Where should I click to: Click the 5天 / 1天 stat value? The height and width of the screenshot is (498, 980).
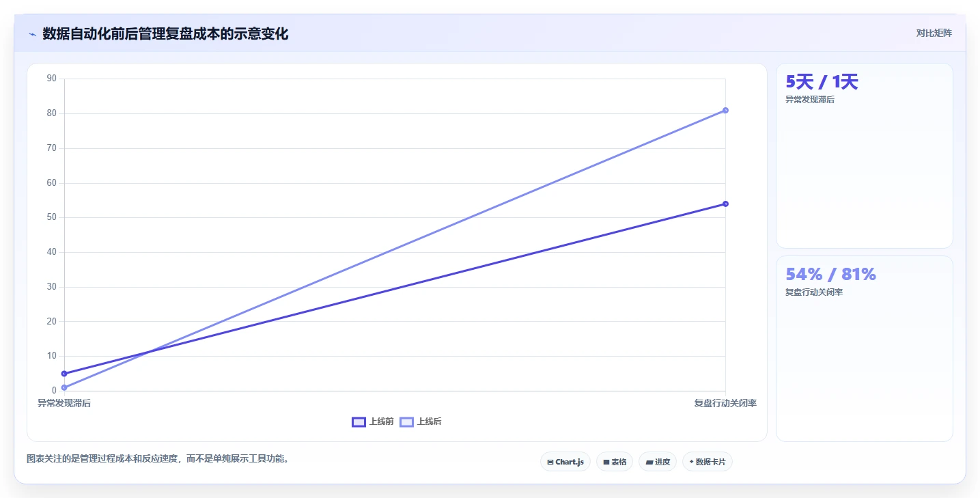click(822, 82)
